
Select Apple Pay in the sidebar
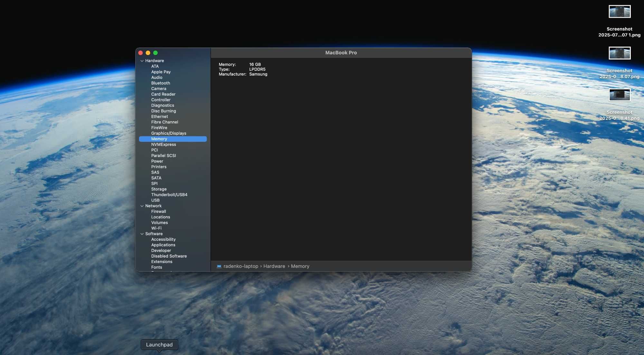point(161,72)
